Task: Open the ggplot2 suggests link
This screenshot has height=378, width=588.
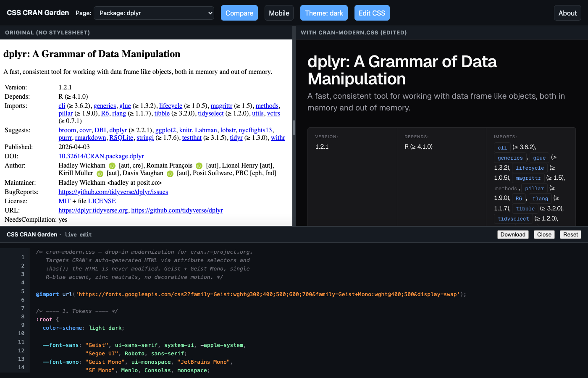Action: [165, 130]
